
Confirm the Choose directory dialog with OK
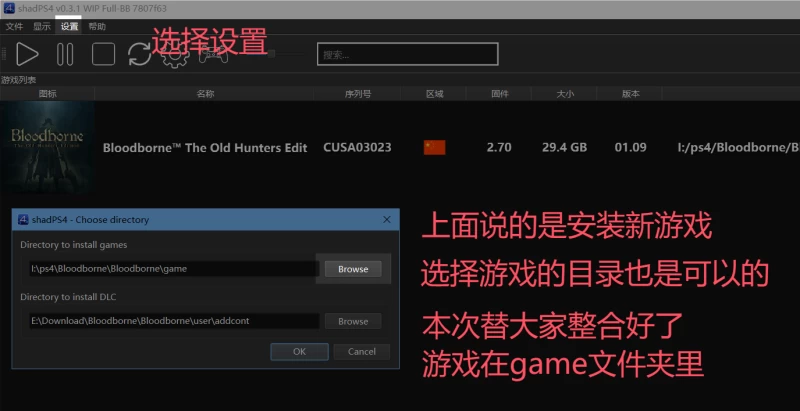pos(299,351)
